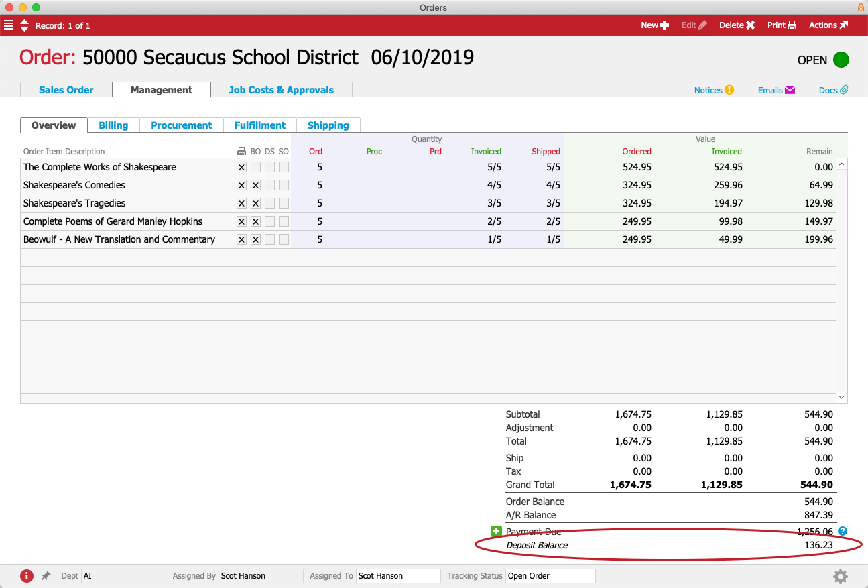This screenshot has height=588, width=868.
Task: Open the hamburger list menu icon
Action: pyautogui.click(x=9, y=25)
